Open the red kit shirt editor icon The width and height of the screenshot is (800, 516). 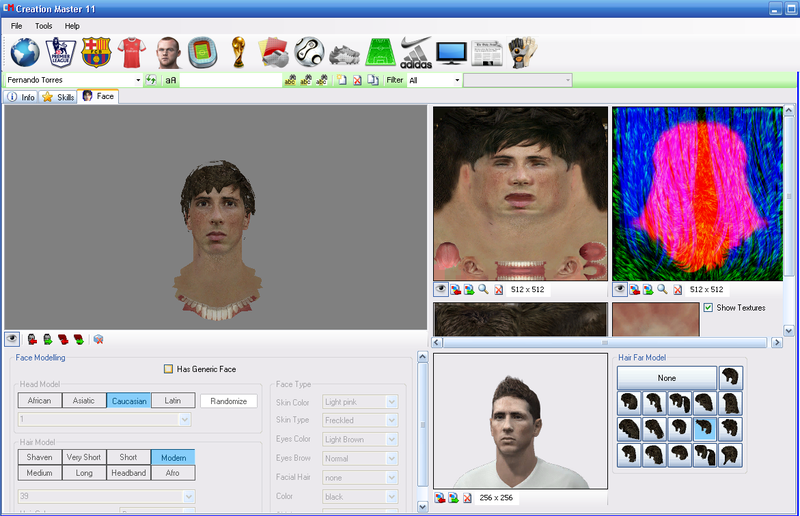(132, 51)
